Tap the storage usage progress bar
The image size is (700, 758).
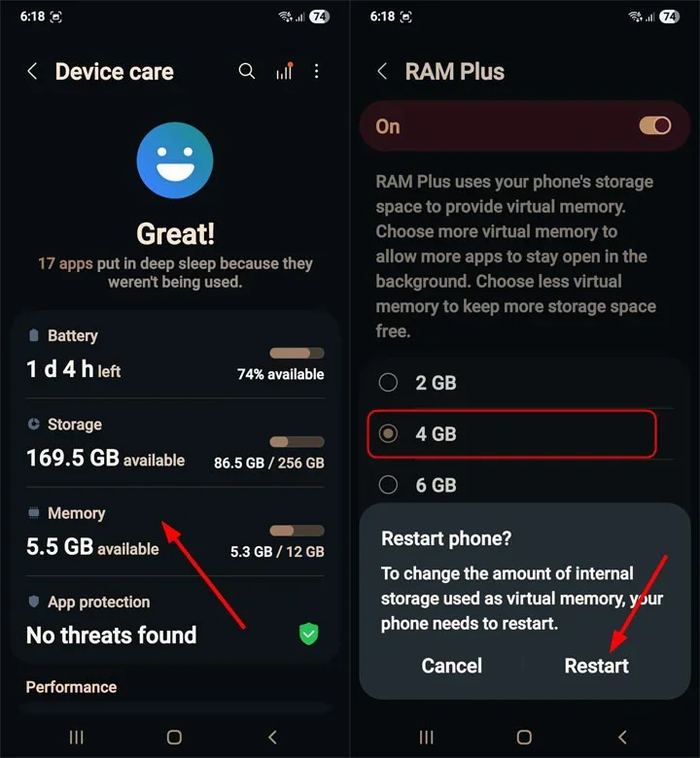coord(297,441)
